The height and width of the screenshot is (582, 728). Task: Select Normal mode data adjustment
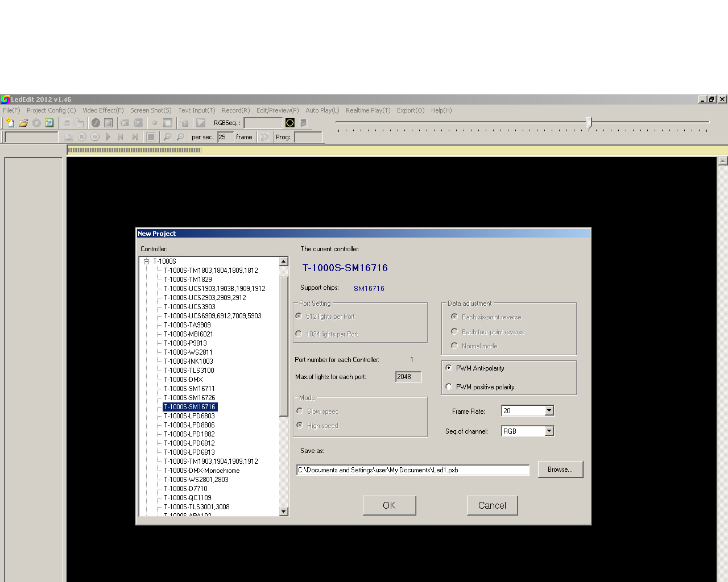coord(454,346)
